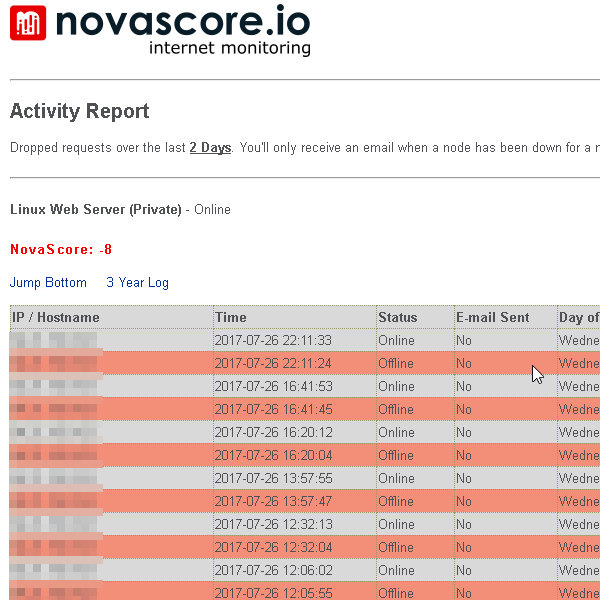Select the 2017-07-26 22:11:24 offline row time
The width and height of the screenshot is (600, 600).
272,364
